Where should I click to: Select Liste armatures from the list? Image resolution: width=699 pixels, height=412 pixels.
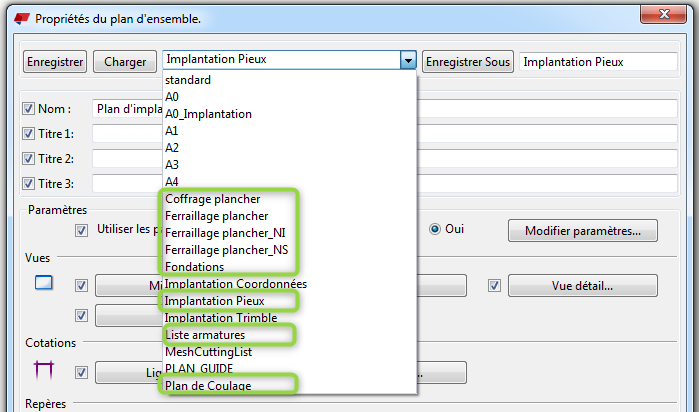coord(205,334)
